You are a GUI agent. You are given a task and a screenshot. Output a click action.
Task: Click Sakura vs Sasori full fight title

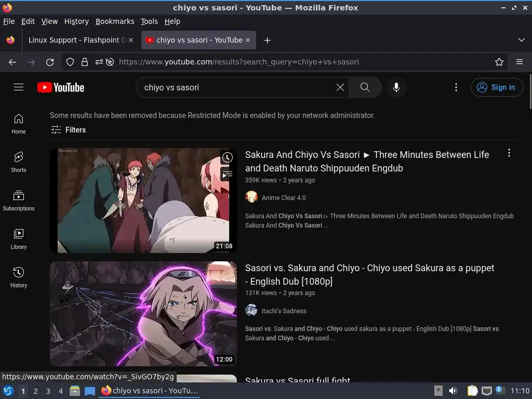(298, 379)
